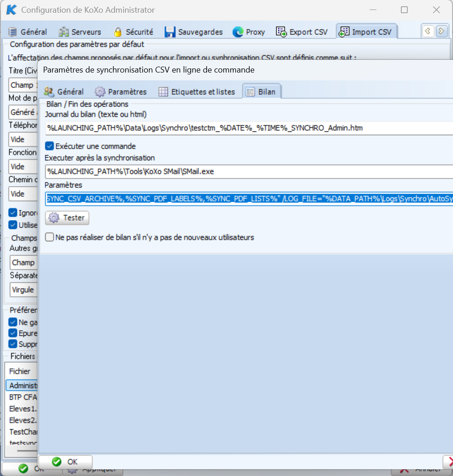
Task: Click the green check icon on OK
Action: coord(57,462)
